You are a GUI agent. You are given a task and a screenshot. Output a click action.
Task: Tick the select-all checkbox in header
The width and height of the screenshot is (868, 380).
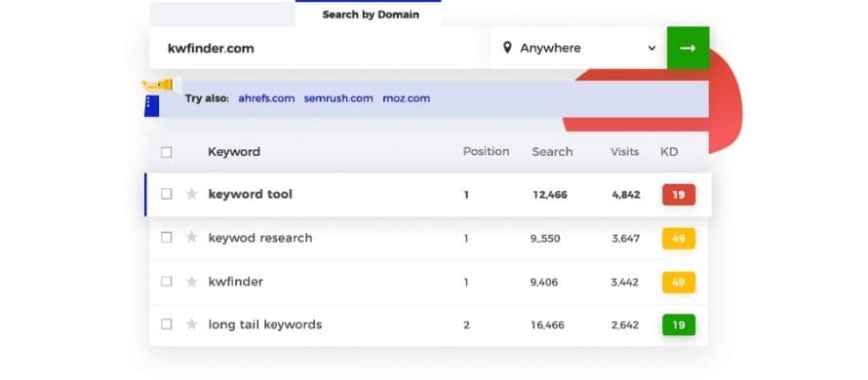[166, 152]
